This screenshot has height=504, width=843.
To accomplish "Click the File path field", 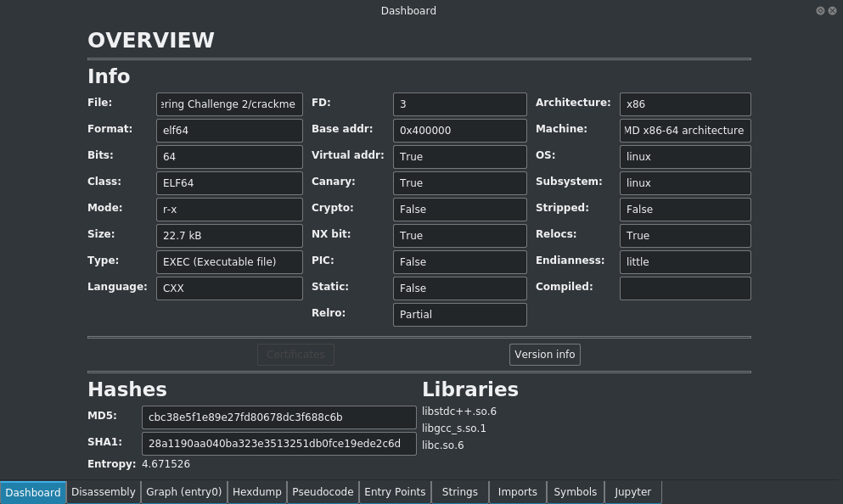I will pos(229,104).
